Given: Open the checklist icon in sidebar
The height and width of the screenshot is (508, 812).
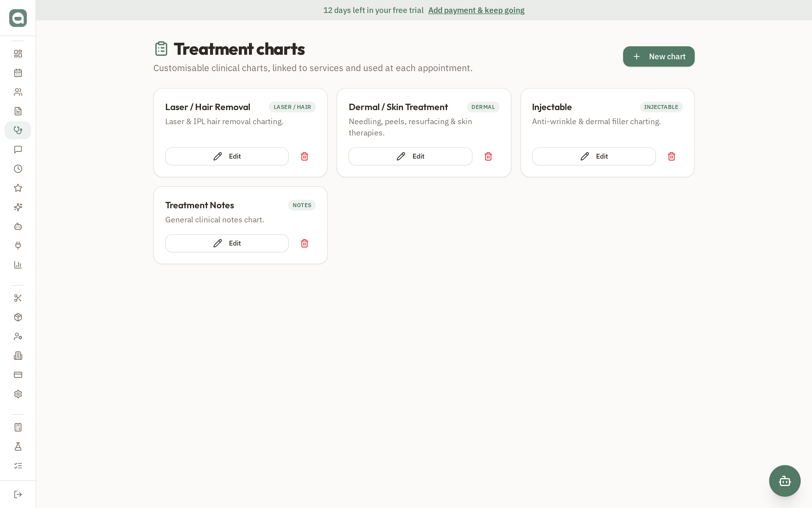Looking at the screenshot, I should (x=18, y=466).
